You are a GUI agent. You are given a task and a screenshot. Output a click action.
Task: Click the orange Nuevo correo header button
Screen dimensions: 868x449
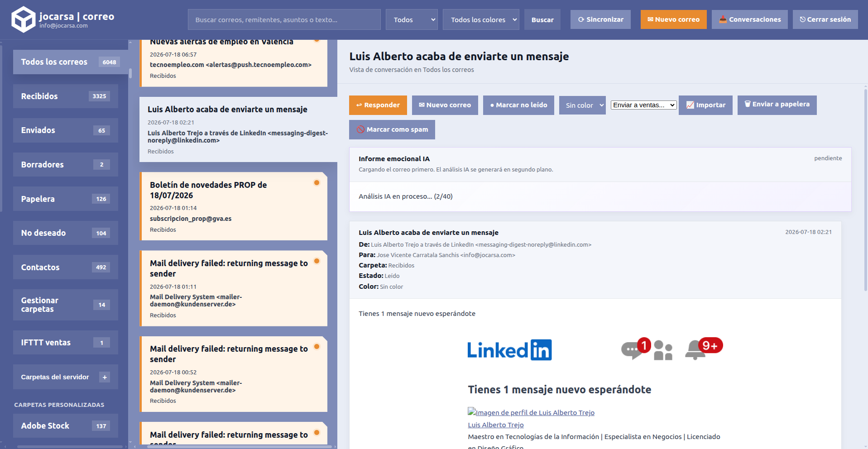[x=673, y=19]
